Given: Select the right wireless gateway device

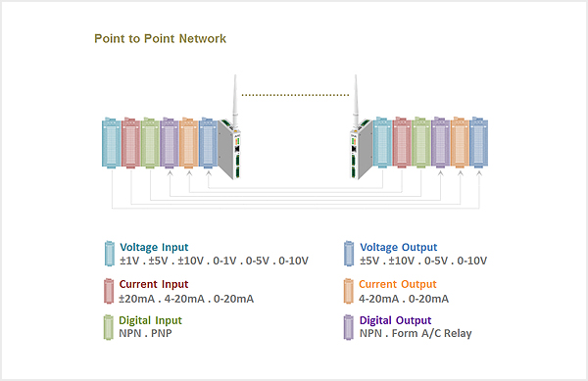Looking at the screenshot, I should click(362, 149).
